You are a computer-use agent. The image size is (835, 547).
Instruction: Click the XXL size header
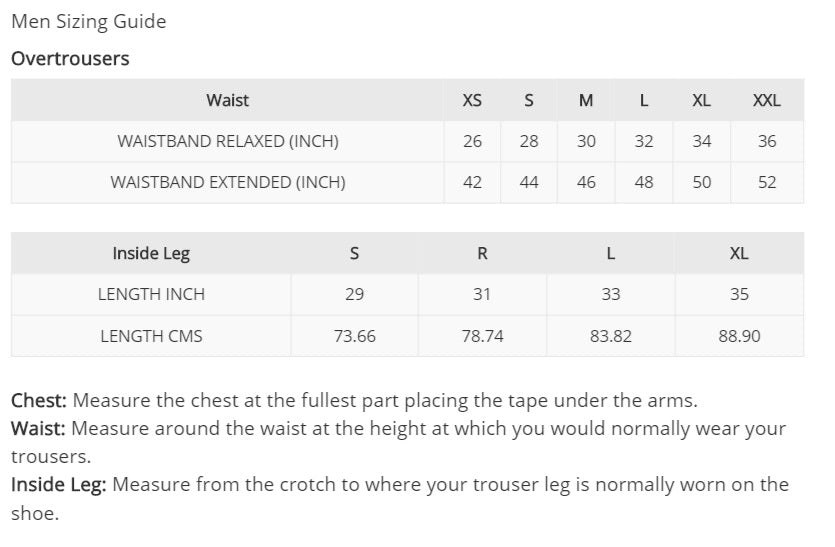pyautogui.click(x=766, y=100)
